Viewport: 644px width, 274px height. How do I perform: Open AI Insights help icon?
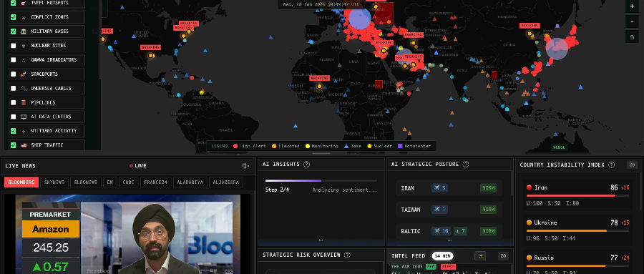pyautogui.click(x=306, y=165)
